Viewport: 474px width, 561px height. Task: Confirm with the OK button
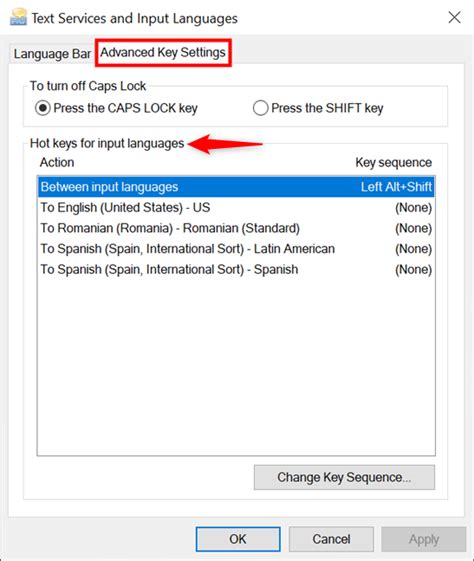(x=238, y=539)
